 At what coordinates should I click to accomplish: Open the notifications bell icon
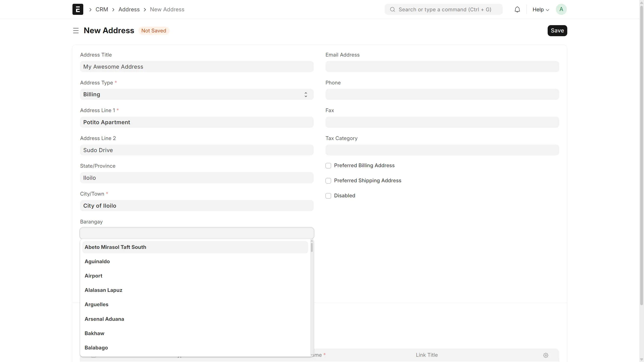click(x=517, y=10)
